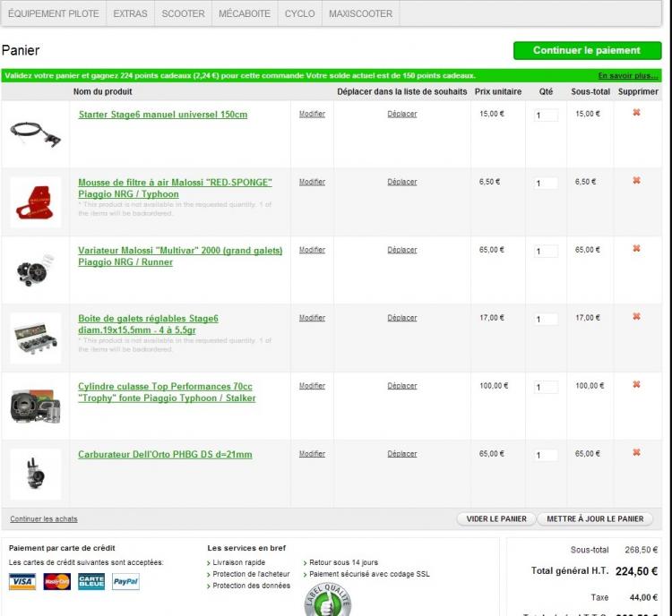Screen dimensions: 672x616
Task: Click the Livraison rapide service text
Action: pos(238,562)
